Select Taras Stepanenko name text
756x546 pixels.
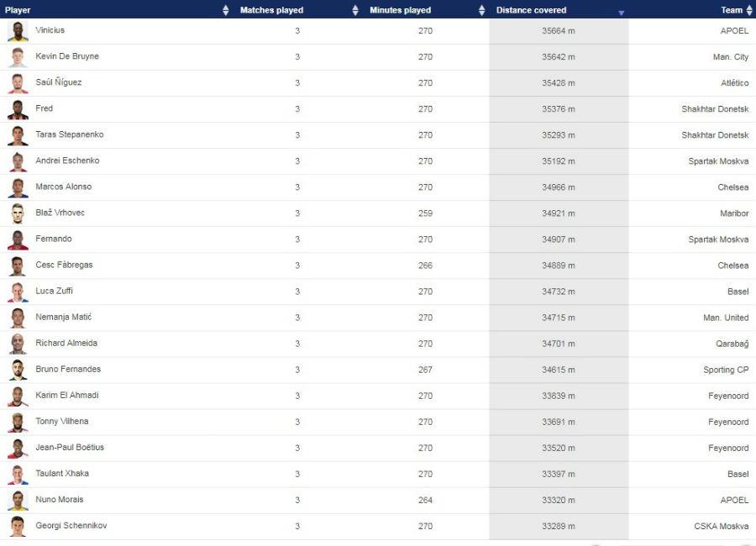click(70, 134)
